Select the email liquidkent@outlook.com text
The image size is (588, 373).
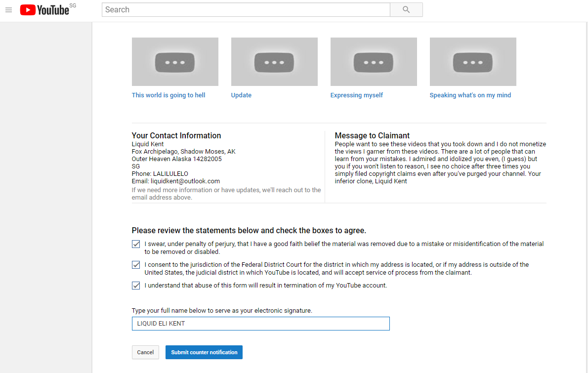185,181
